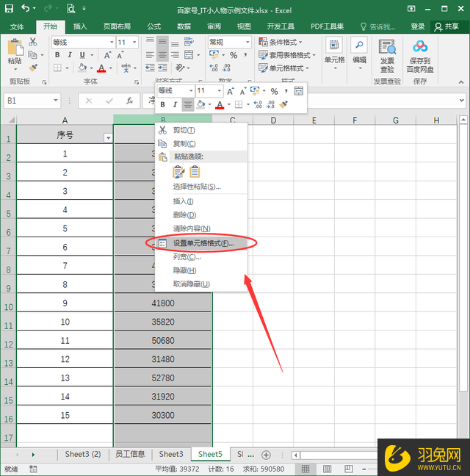Viewport: 470px width, 476px height.
Task: Switch to the 员工信息 sheet tab
Action: click(x=130, y=454)
